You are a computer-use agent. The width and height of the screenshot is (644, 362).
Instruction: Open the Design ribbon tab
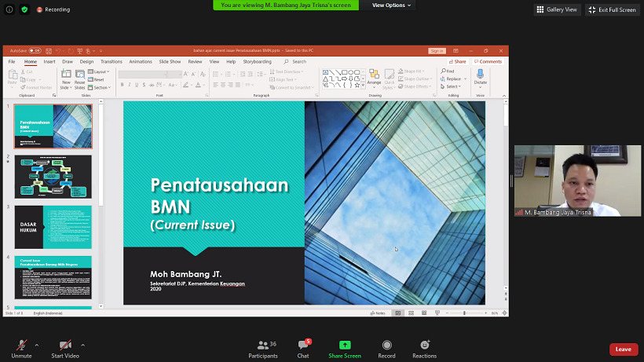click(x=86, y=61)
